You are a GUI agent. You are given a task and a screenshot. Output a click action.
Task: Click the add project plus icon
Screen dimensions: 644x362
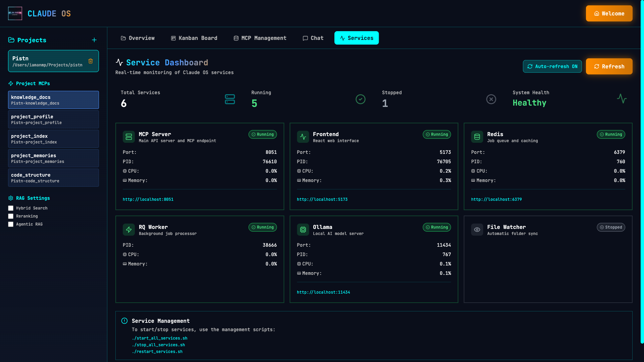pos(94,40)
